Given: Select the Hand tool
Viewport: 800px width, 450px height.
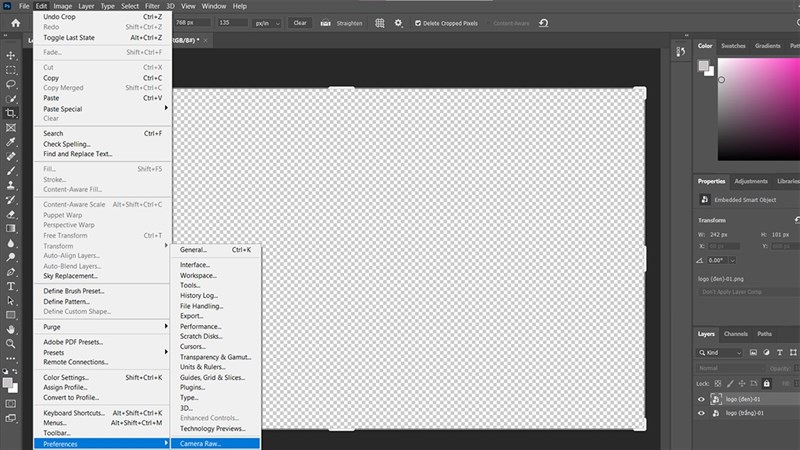Looking at the screenshot, I should tap(11, 330).
